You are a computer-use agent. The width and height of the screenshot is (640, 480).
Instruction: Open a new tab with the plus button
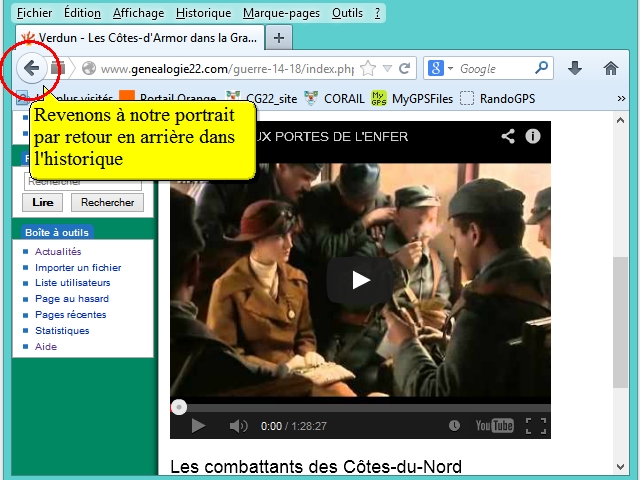(x=279, y=38)
